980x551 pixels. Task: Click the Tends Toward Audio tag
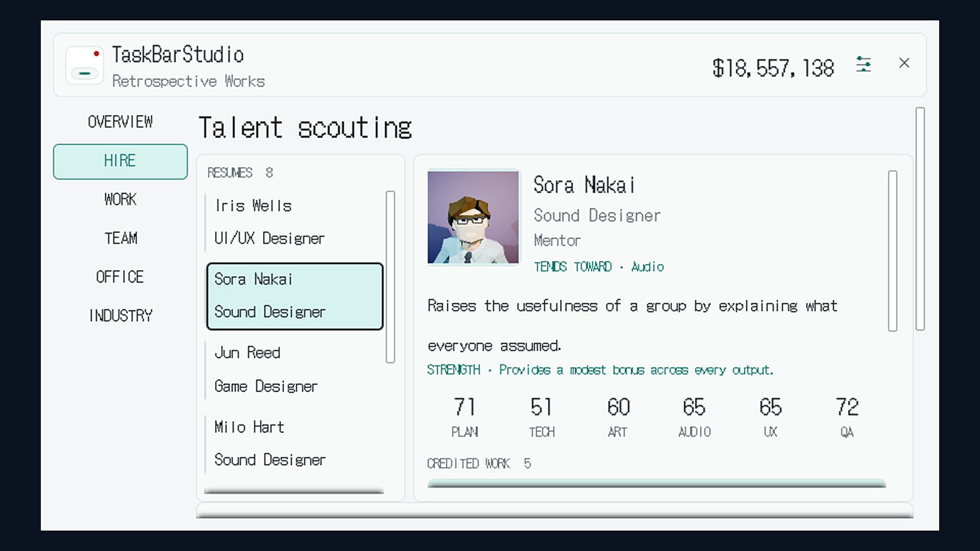(x=599, y=267)
